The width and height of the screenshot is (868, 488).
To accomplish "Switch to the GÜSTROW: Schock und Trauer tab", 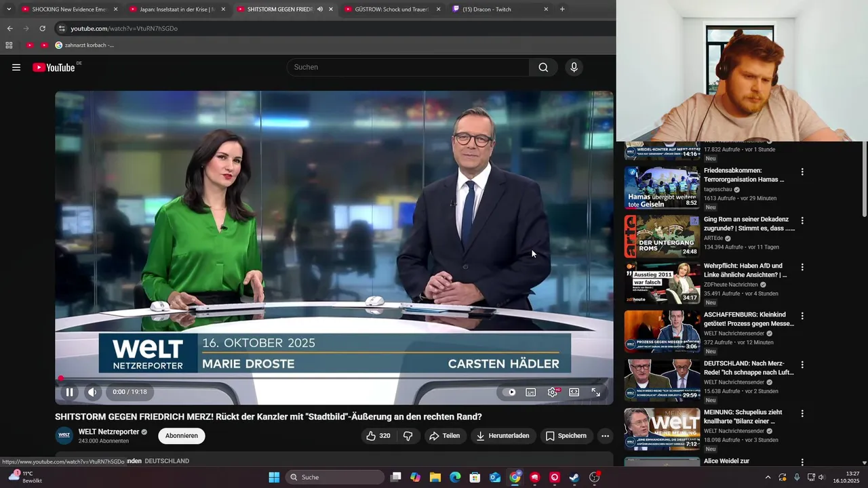I will [392, 9].
